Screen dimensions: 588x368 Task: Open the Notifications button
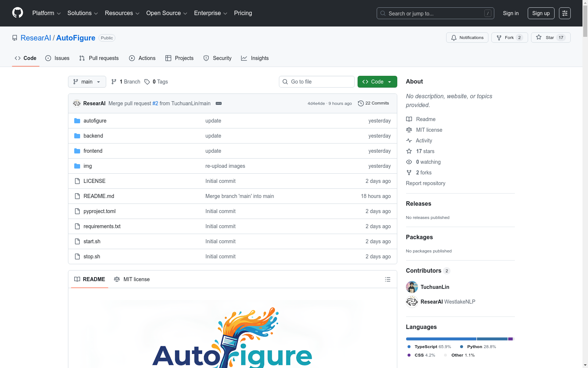[x=467, y=38]
